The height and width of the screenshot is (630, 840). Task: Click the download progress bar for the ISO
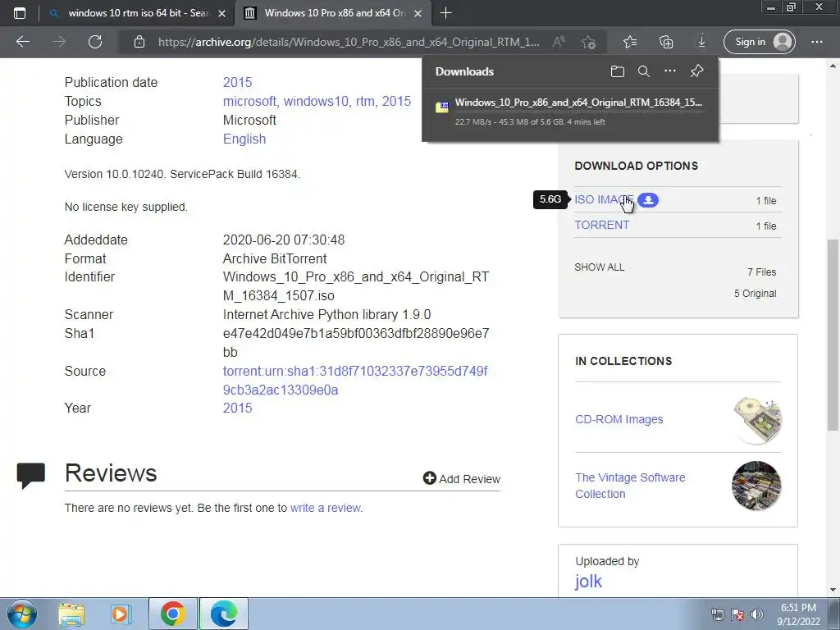pyautogui.click(x=580, y=112)
